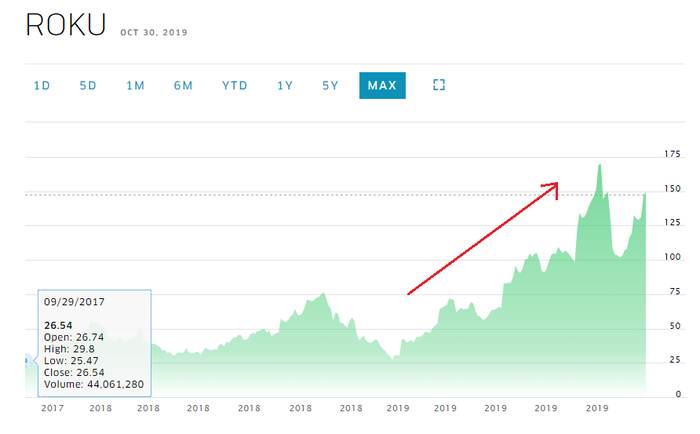Click the 75 y-axis label
Viewport: 700px width, 434px height.
pos(675,292)
